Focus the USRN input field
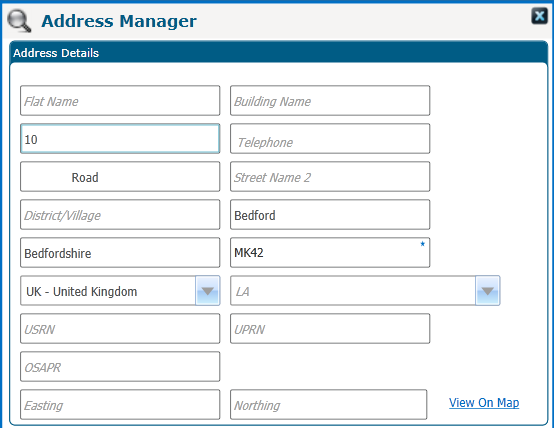 (x=120, y=329)
